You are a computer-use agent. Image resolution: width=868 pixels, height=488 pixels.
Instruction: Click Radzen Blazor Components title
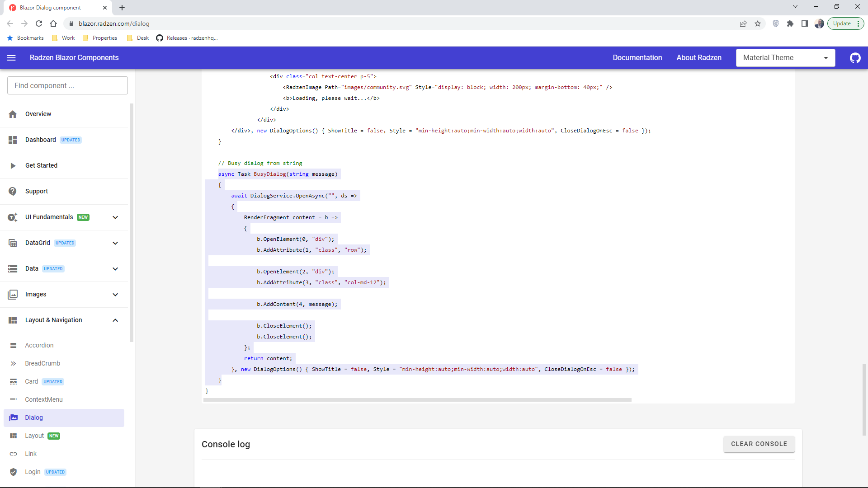pos(74,58)
